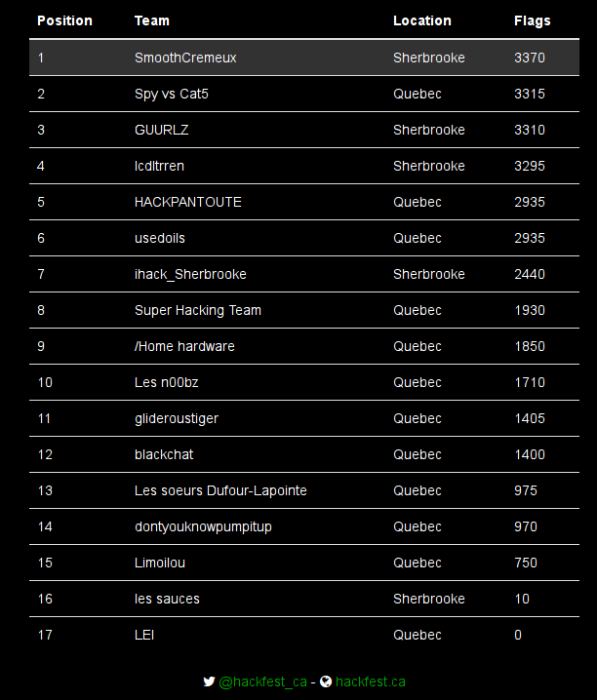The height and width of the screenshot is (700, 597).
Task: Click the Position column header
Action: pyautogui.click(x=64, y=20)
